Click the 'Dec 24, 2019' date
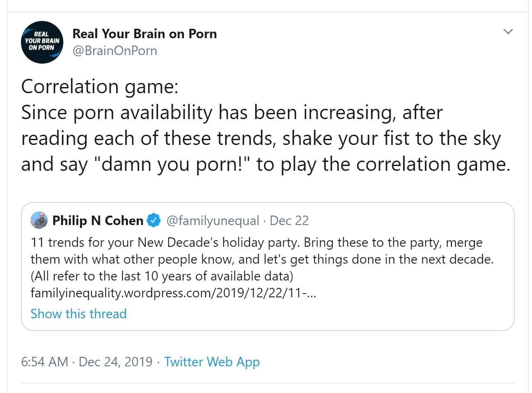 (116, 362)
